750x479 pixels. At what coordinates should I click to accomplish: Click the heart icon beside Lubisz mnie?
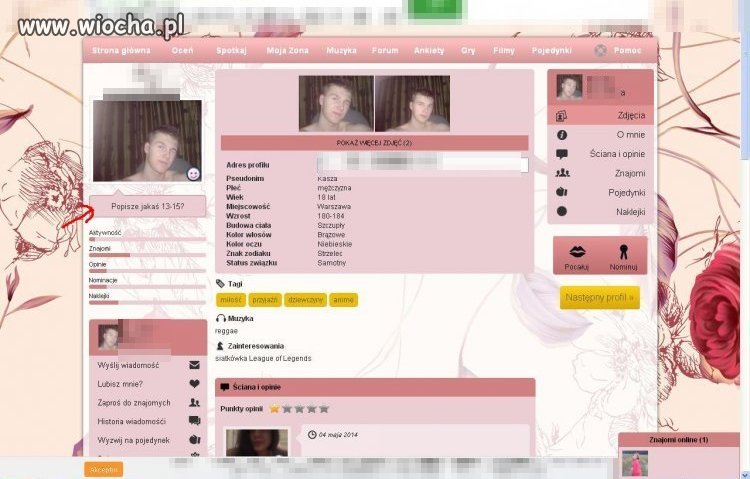[x=194, y=384]
